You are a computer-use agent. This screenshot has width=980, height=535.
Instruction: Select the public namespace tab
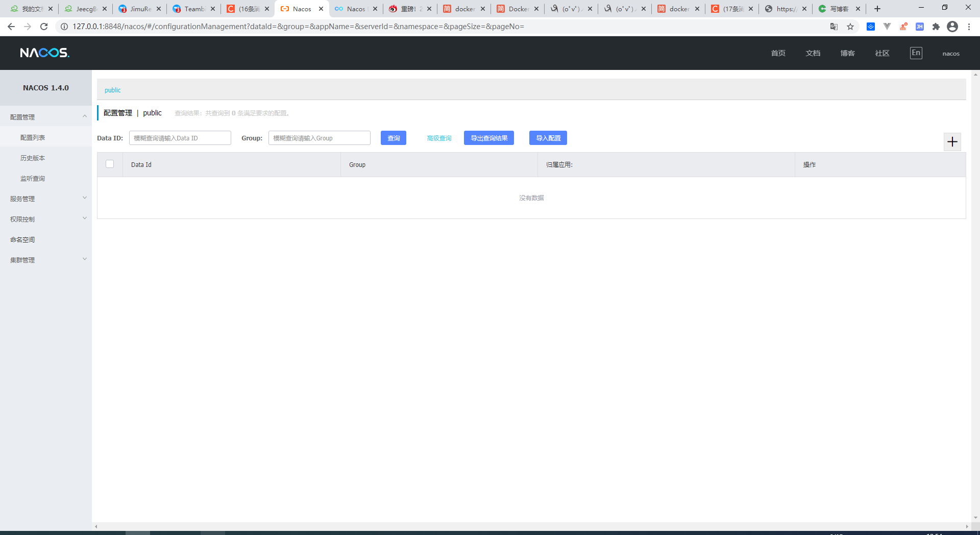[x=113, y=90]
